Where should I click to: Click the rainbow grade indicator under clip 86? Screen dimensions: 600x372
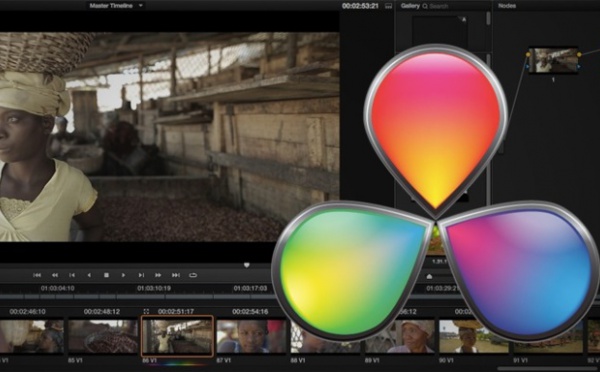click(177, 364)
